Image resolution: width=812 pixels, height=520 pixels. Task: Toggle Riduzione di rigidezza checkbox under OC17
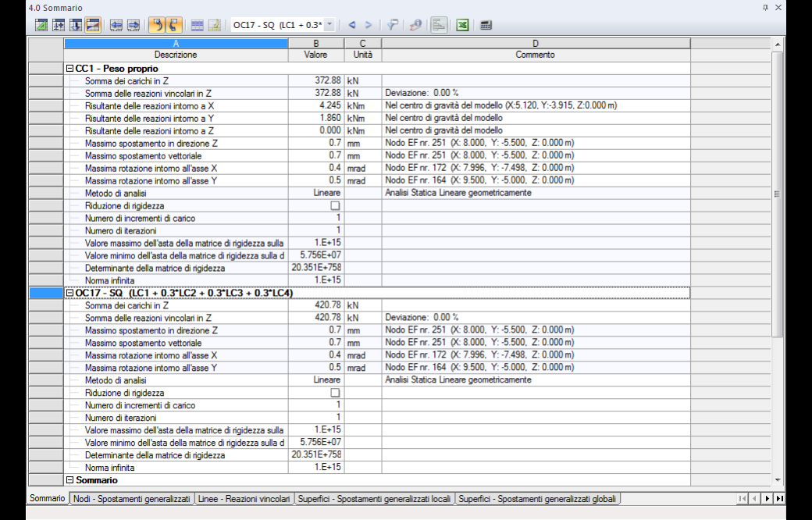tap(335, 393)
